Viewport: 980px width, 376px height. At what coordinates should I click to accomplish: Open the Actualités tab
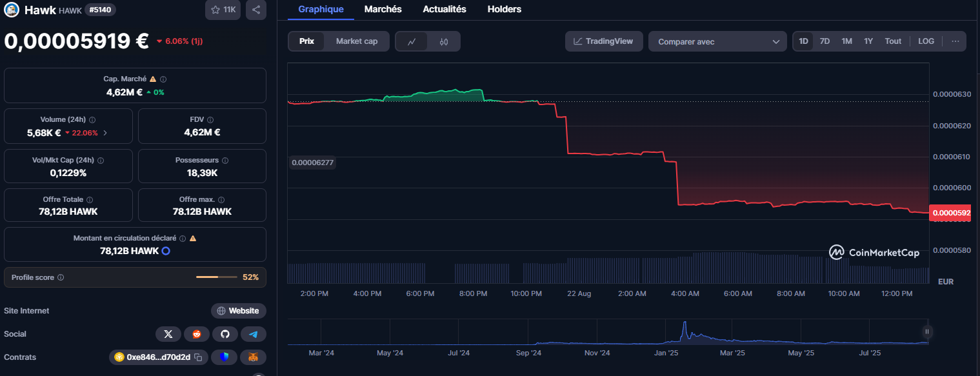click(445, 10)
